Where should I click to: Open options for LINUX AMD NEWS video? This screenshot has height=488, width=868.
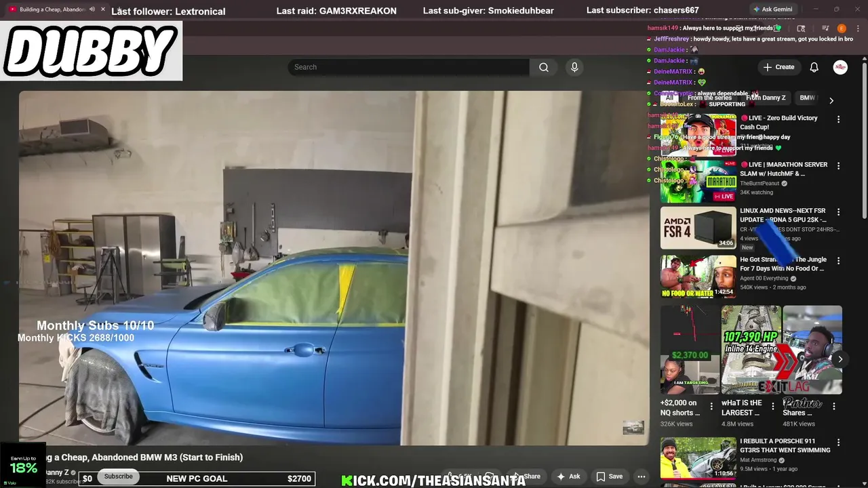(838, 212)
